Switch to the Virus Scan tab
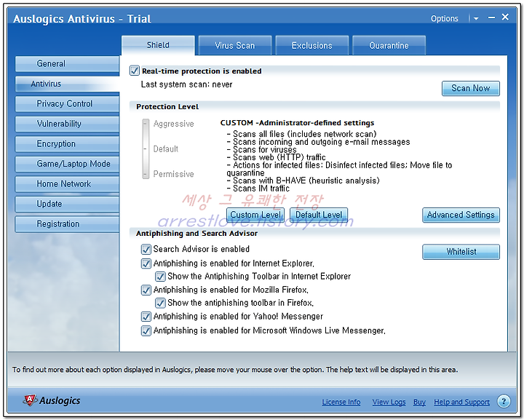The width and height of the screenshot is (524, 420). [x=235, y=45]
